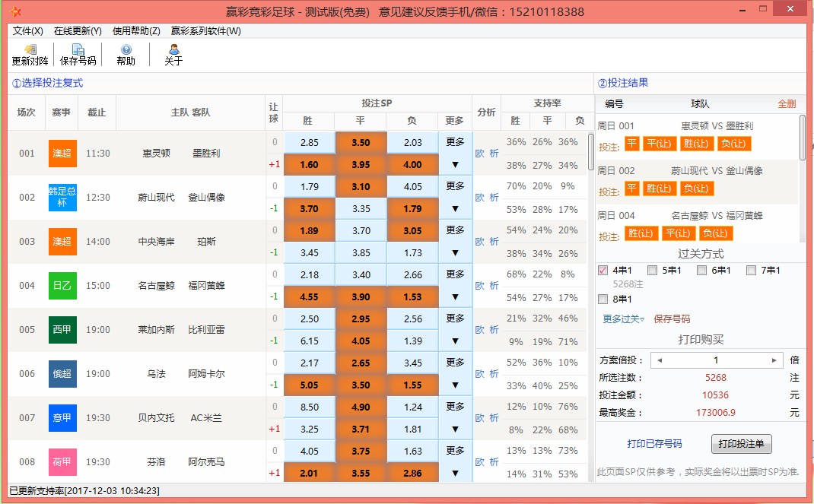Screen dimensions: 814x504
Task: Uncheck the 4串1 checkbox
Action: pyautogui.click(x=603, y=270)
